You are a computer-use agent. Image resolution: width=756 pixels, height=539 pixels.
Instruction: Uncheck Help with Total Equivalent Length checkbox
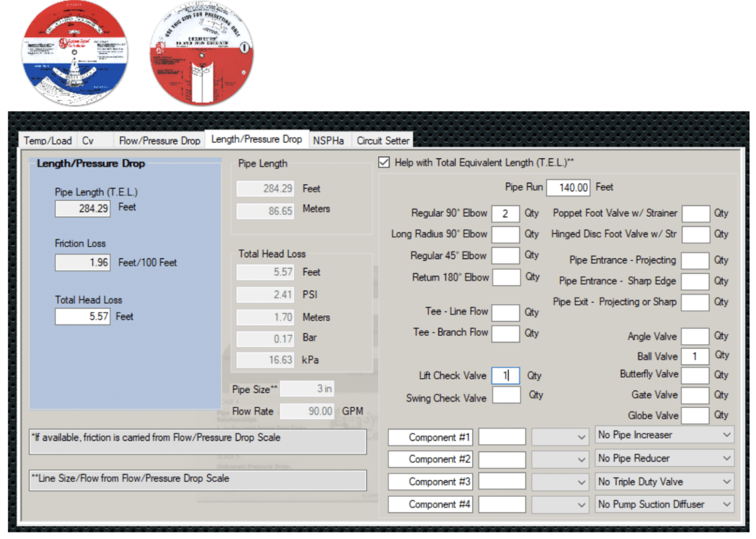384,163
